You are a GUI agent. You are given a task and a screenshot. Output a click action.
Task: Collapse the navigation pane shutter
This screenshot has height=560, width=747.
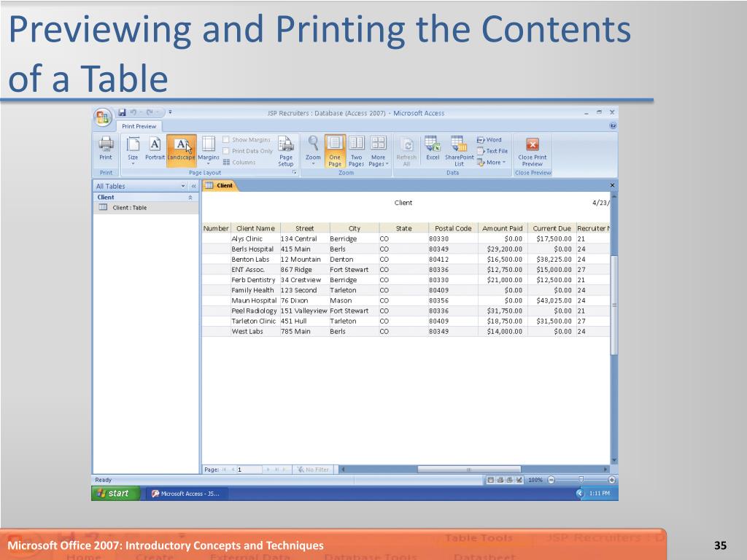pos(193,186)
